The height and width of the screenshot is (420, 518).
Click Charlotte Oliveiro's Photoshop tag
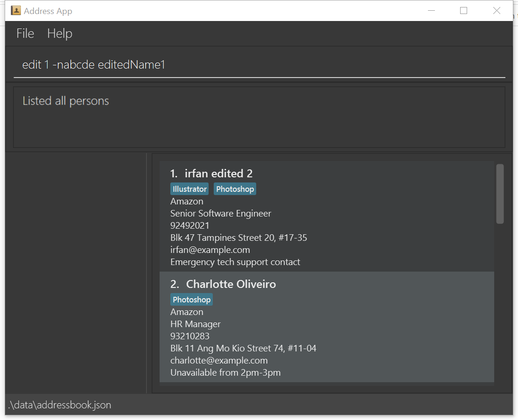point(192,300)
